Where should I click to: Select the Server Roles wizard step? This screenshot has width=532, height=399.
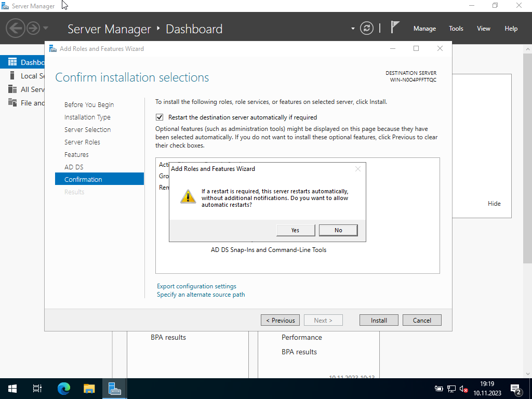pos(82,142)
